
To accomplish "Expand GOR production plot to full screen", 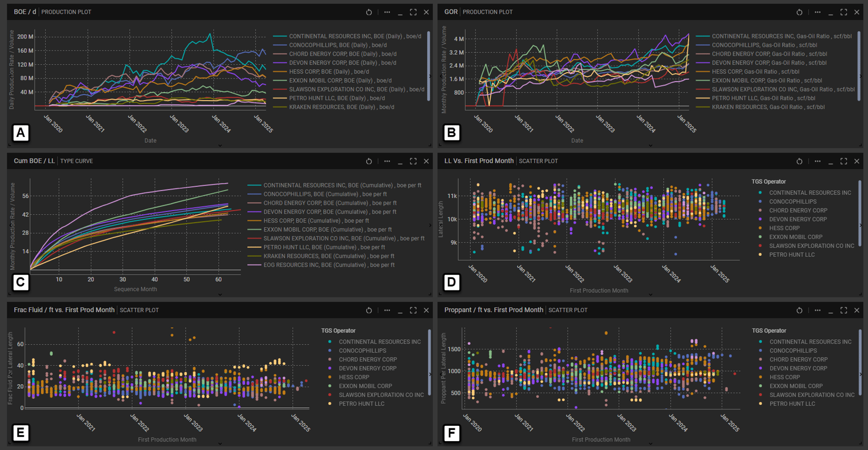I will pyautogui.click(x=843, y=12).
